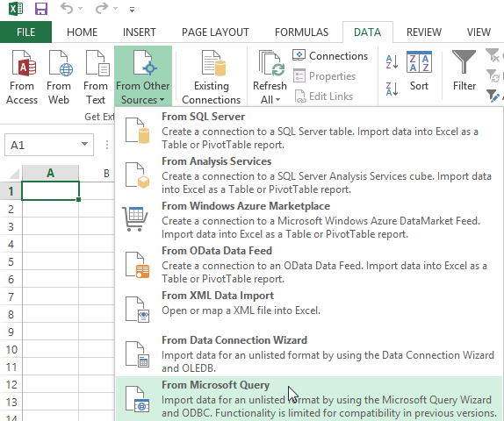Image resolution: width=504 pixels, height=421 pixels.
Task: Select column A header
Action: click(50, 174)
